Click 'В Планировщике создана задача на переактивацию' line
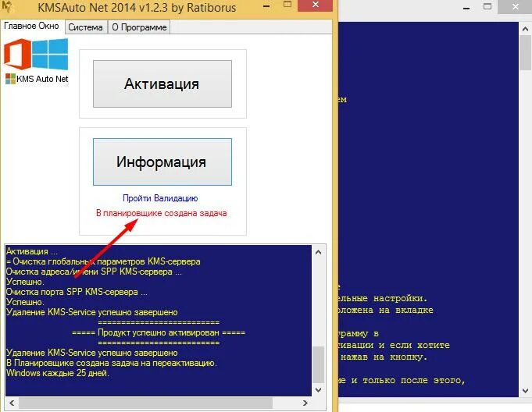This screenshot has width=532, height=412. (112, 363)
